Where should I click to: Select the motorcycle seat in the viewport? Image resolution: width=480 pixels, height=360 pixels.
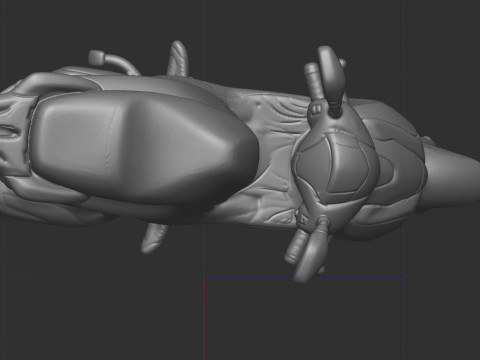tap(145, 147)
